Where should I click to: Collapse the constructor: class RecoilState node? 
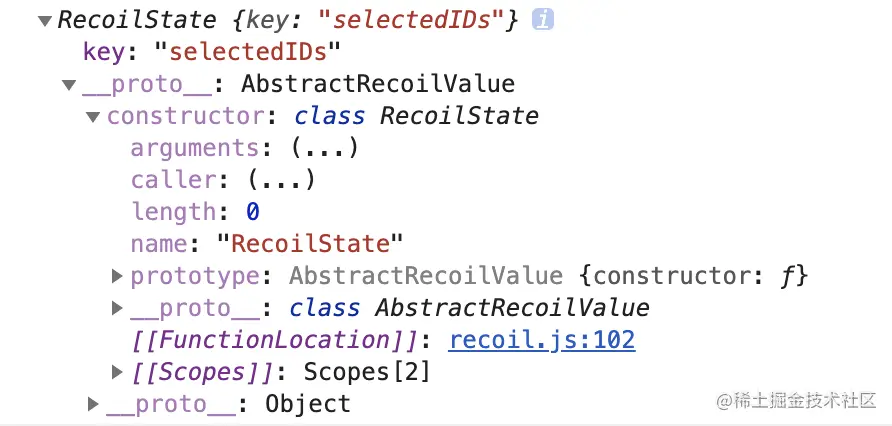[x=93, y=117]
